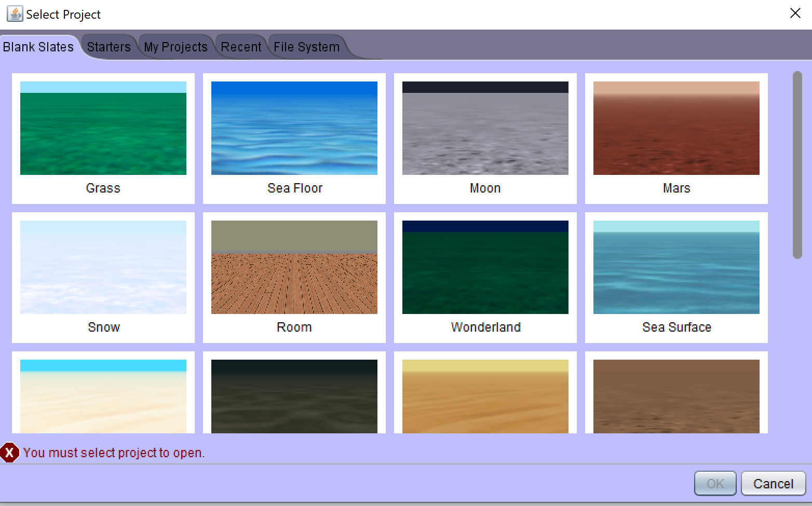
Task: Choose the yellow desert thumbnail in third row
Action: coord(485,396)
